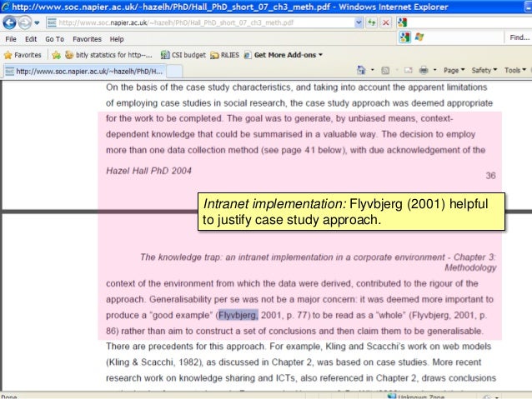Viewport: 532px width, 399px height.
Task: Open the Help menu
Action: coord(117,39)
